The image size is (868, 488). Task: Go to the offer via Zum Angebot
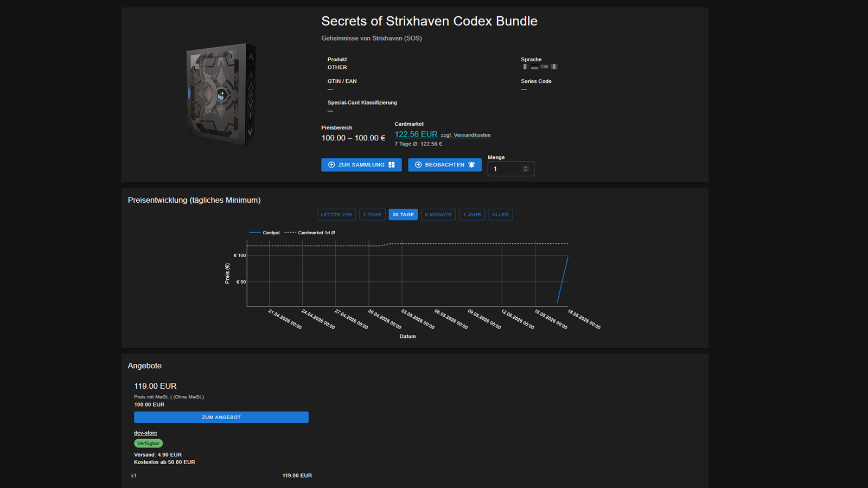(x=221, y=417)
